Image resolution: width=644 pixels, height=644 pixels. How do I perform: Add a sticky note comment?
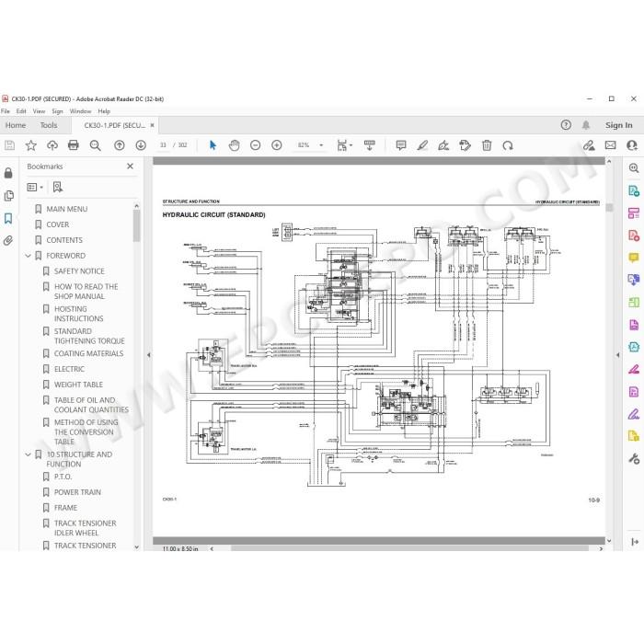[401, 145]
